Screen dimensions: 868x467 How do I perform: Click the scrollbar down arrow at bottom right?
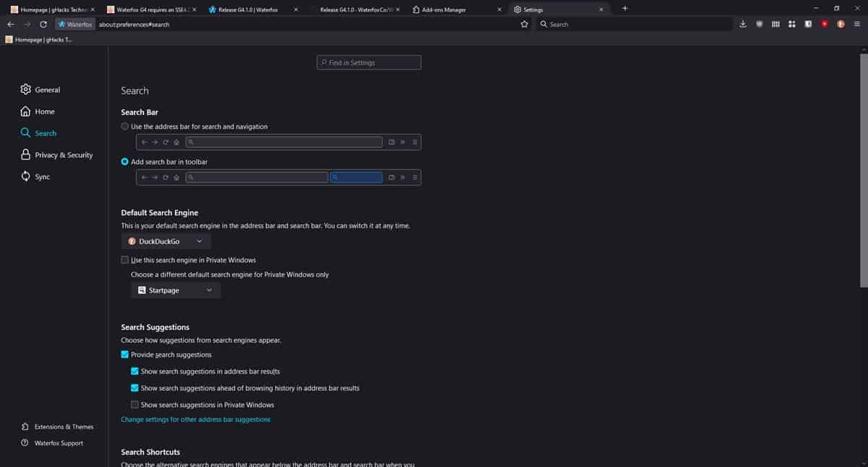pos(864,463)
